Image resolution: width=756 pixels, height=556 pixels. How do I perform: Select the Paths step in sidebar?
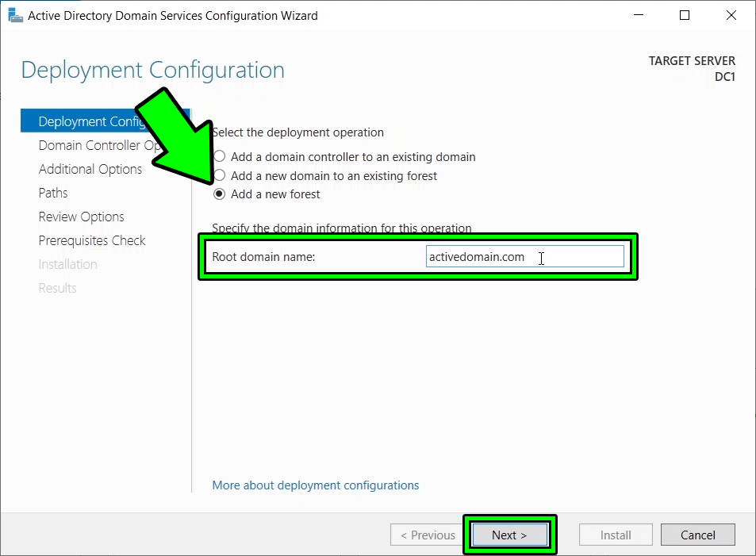[x=52, y=193]
